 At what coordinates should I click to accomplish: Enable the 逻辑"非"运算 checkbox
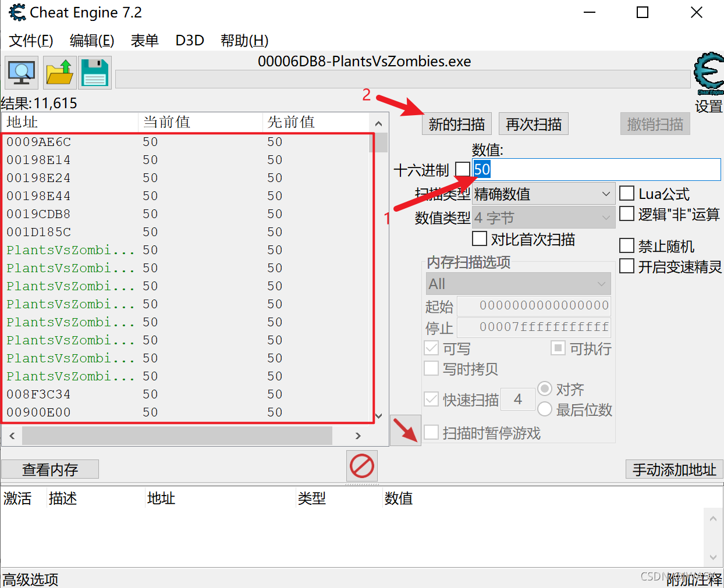(627, 214)
